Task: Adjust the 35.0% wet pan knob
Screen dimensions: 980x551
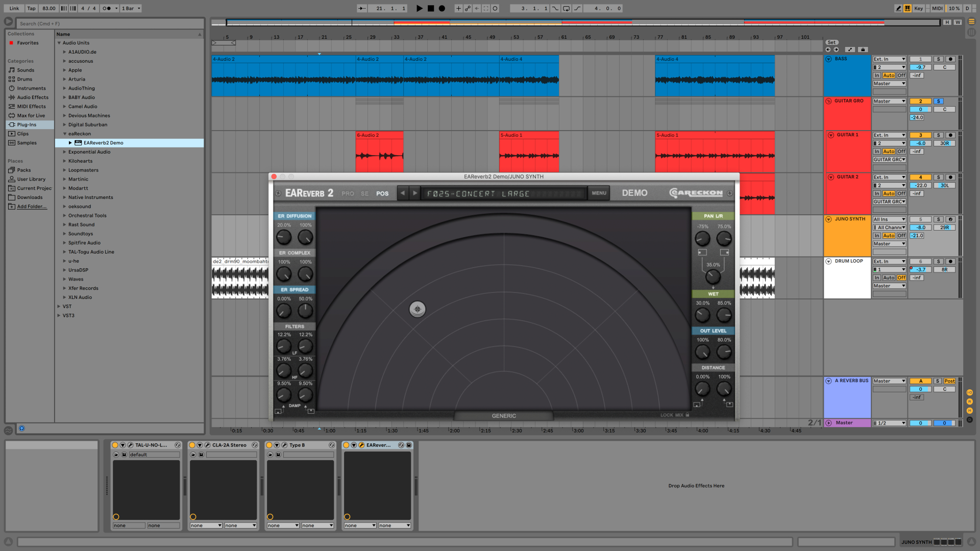Action: tap(713, 277)
